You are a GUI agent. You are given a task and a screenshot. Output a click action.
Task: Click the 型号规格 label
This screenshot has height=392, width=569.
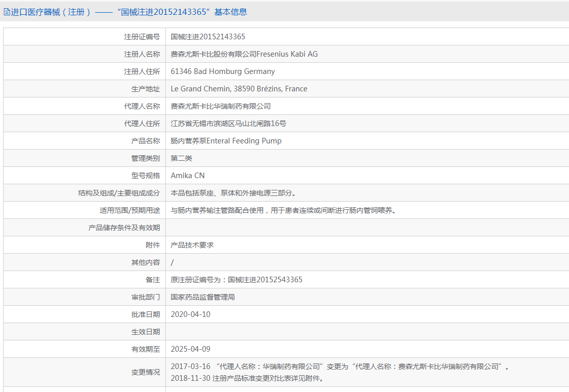[145, 176]
